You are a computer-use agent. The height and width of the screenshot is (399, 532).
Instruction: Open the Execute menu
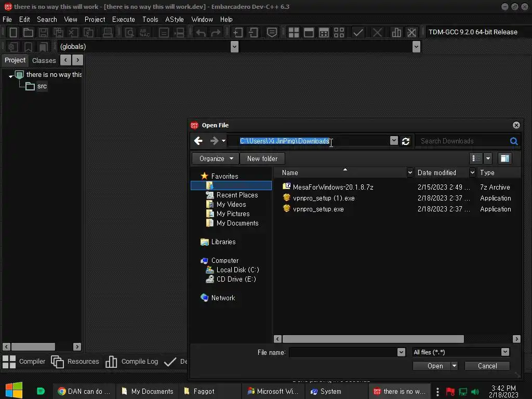coord(124,19)
